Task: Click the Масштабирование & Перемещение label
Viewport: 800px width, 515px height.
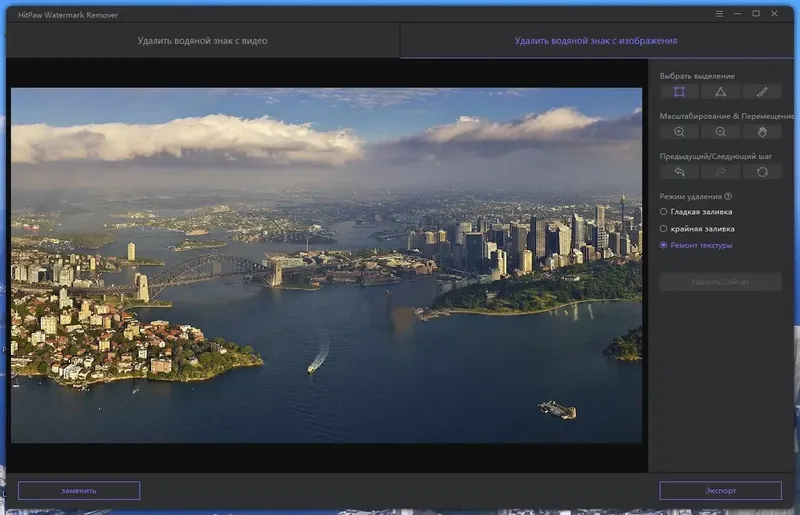Action: (x=727, y=116)
